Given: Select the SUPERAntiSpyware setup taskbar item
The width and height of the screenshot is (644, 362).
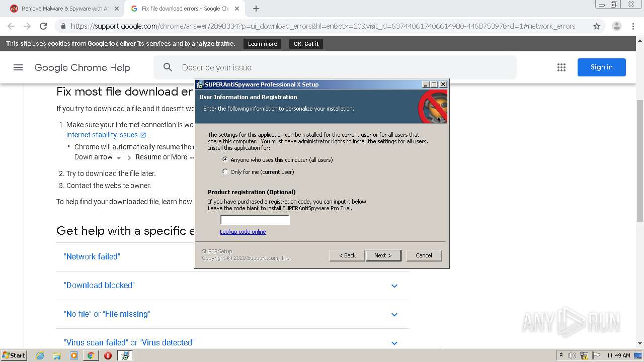Looking at the screenshot, I should point(125,355).
